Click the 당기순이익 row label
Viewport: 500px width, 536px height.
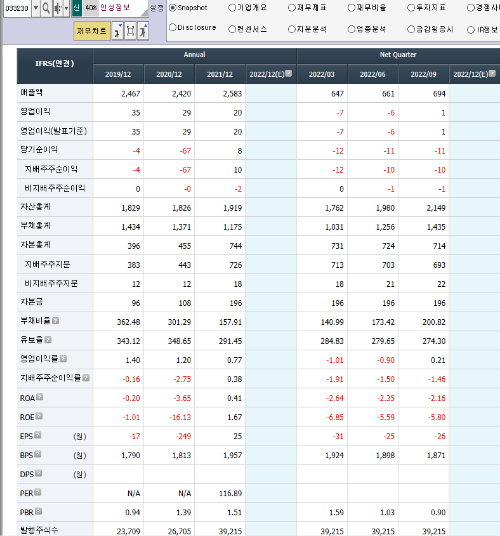click(39, 150)
